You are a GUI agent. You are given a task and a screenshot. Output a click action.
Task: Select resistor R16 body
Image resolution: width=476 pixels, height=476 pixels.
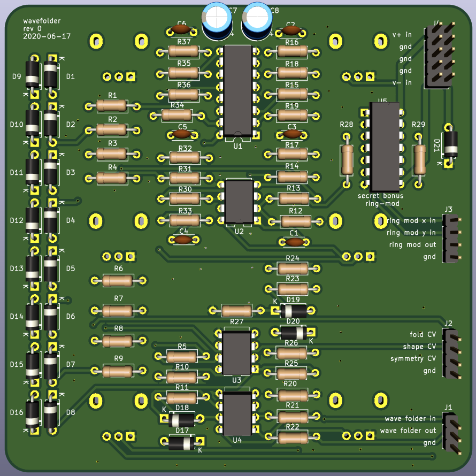(293, 51)
